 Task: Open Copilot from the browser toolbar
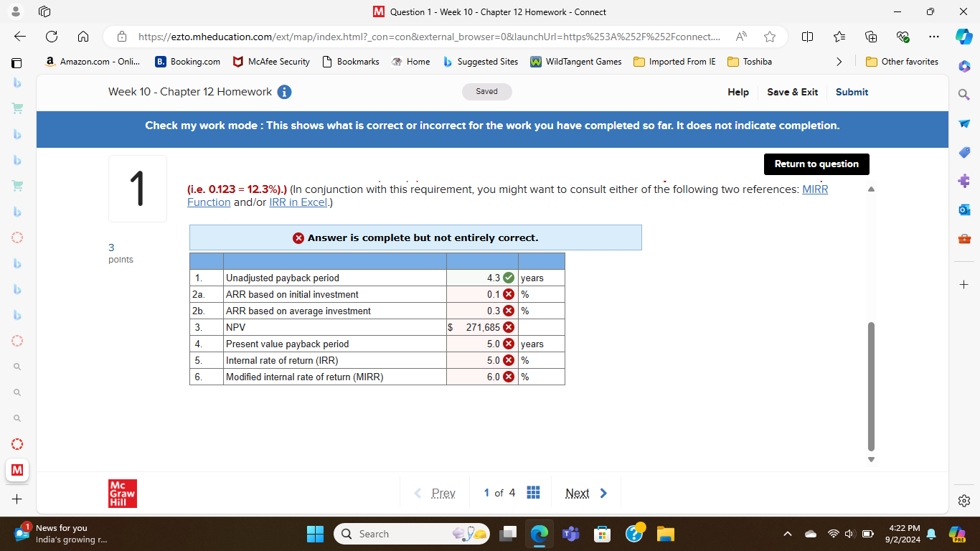click(x=964, y=37)
